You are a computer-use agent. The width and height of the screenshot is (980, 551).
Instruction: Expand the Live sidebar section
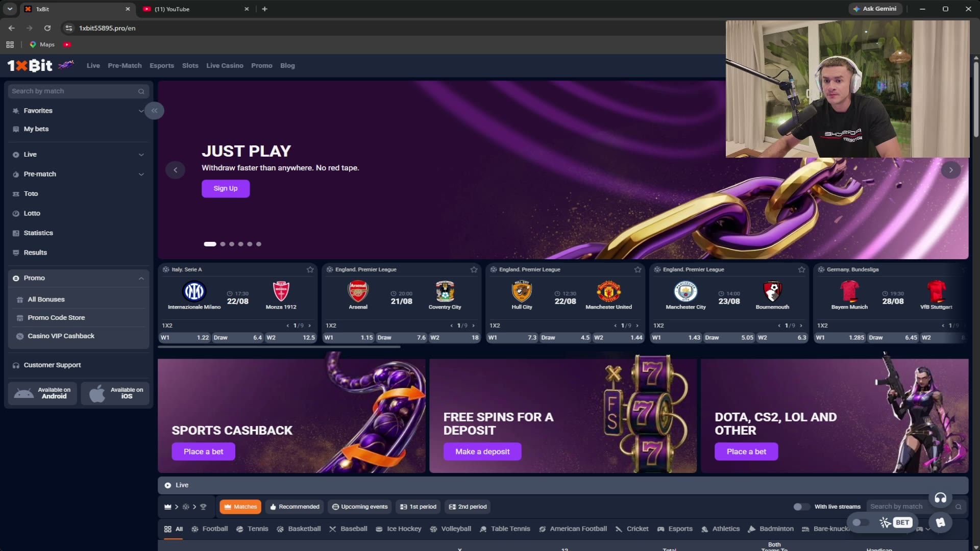point(141,155)
